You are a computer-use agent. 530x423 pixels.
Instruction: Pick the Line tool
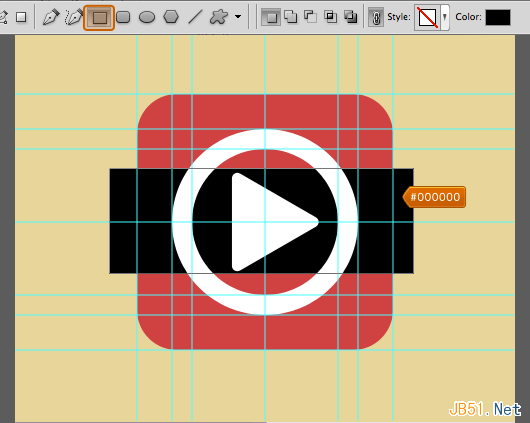(x=195, y=17)
